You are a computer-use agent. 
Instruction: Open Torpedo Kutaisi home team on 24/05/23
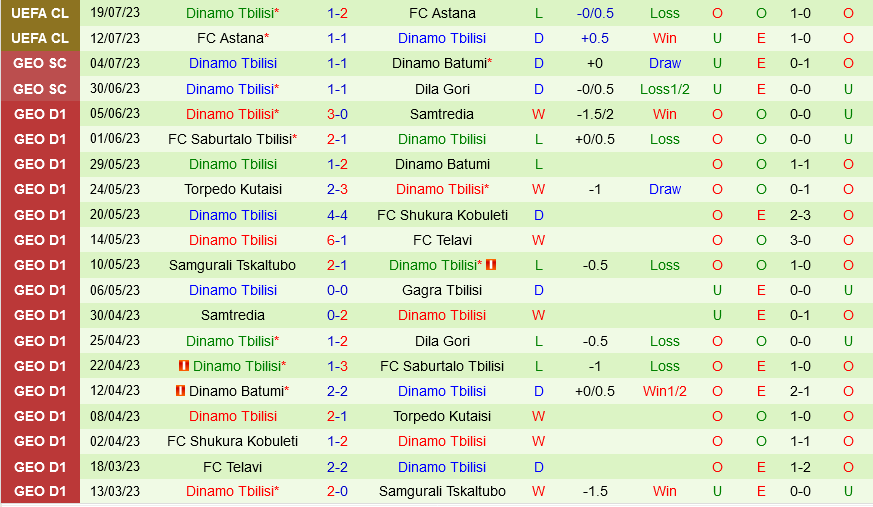click(233, 189)
